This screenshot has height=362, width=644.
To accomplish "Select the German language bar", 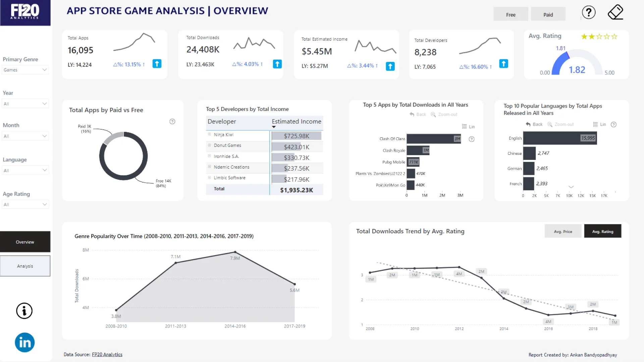I will 529,169.
